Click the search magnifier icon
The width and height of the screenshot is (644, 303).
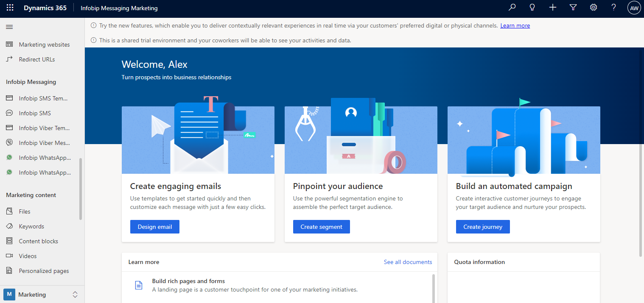pos(512,8)
